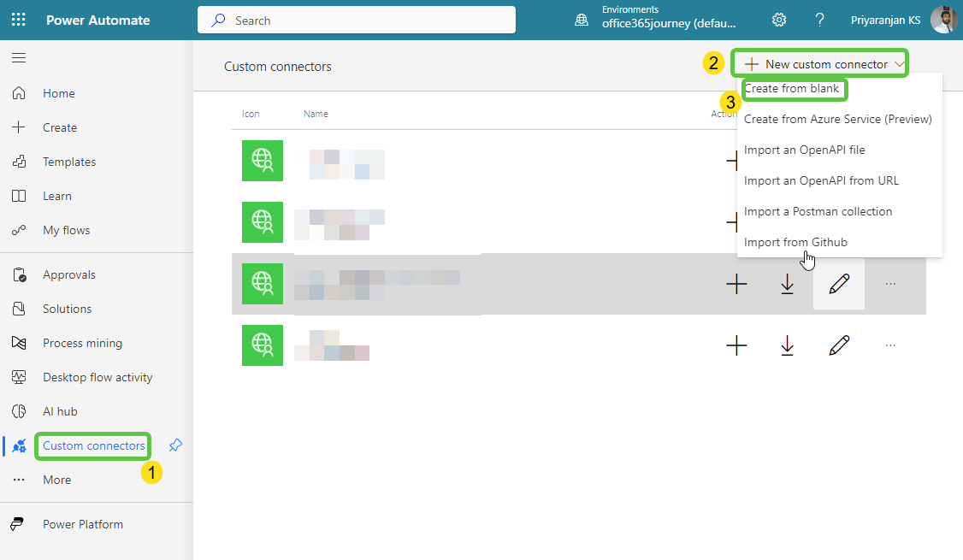
Task: Open the Approvals section
Action: click(69, 274)
